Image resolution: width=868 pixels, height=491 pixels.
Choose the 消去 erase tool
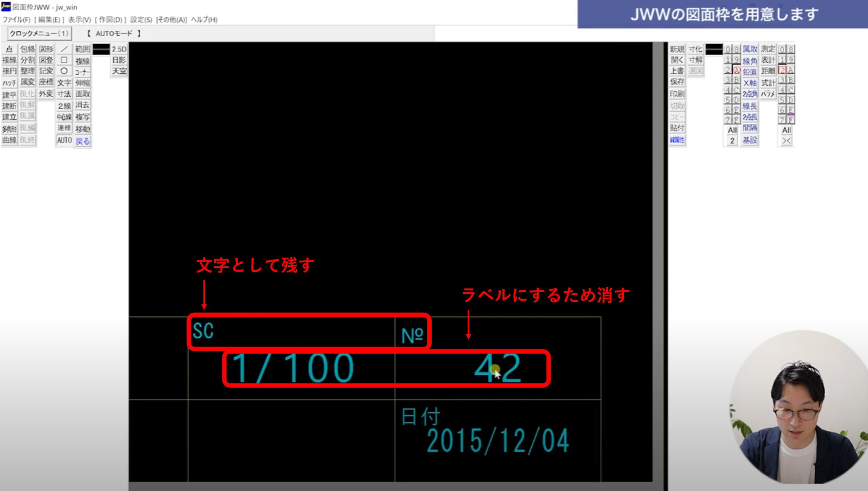tap(82, 105)
